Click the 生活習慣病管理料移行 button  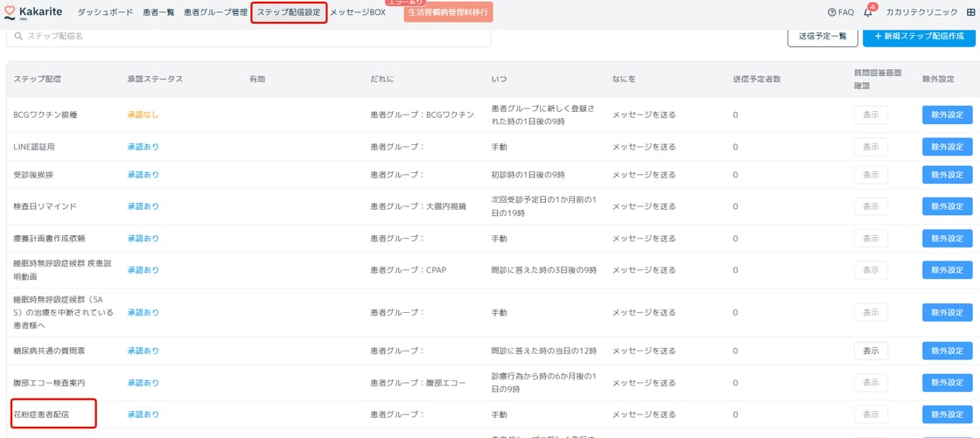pos(448,13)
